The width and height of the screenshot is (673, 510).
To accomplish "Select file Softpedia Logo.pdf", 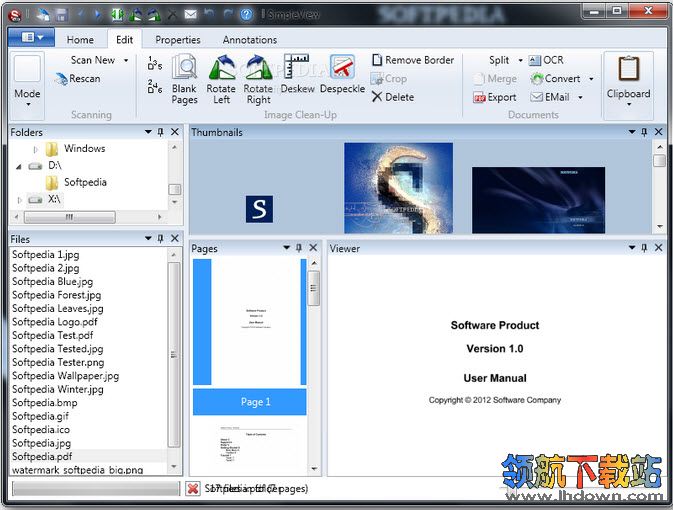I will (x=55, y=322).
